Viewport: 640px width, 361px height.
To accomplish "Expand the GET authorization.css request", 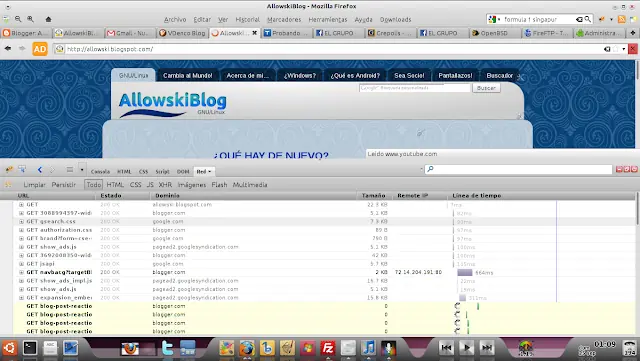I will [x=21, y=230].
